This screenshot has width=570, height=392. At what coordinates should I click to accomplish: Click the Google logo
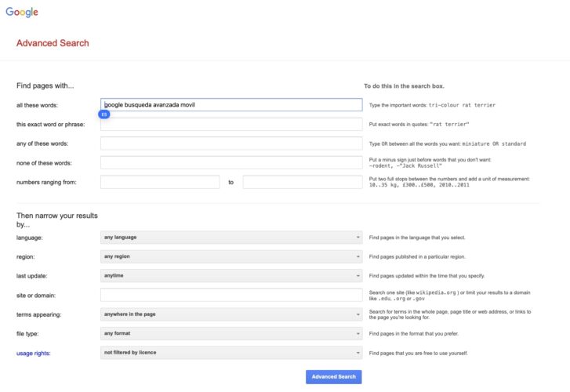point(22,13)
